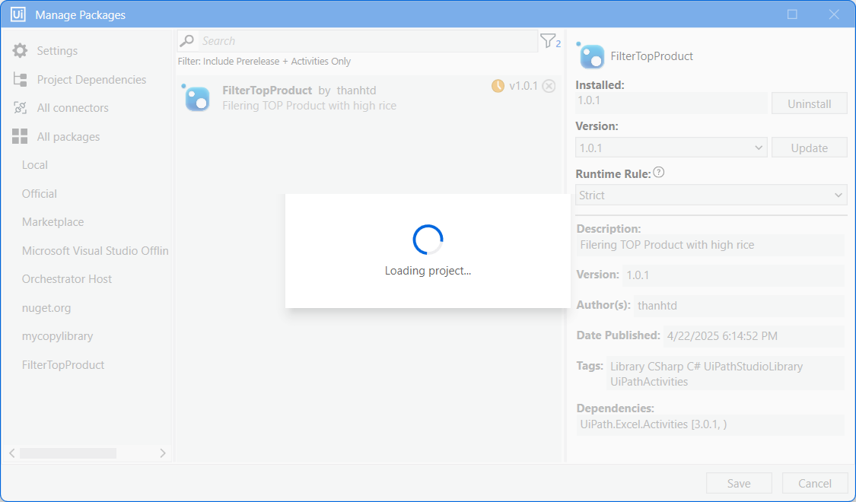Open the package filter funnel icon
The height and width of the screenshot is (502, 856).
pyautogui.click(x=550, y=41)
